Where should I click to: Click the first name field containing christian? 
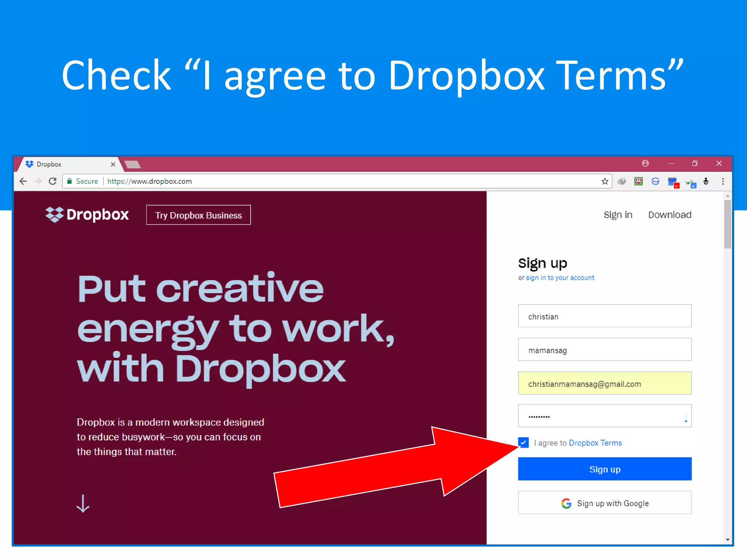click(x=605, y=316)
